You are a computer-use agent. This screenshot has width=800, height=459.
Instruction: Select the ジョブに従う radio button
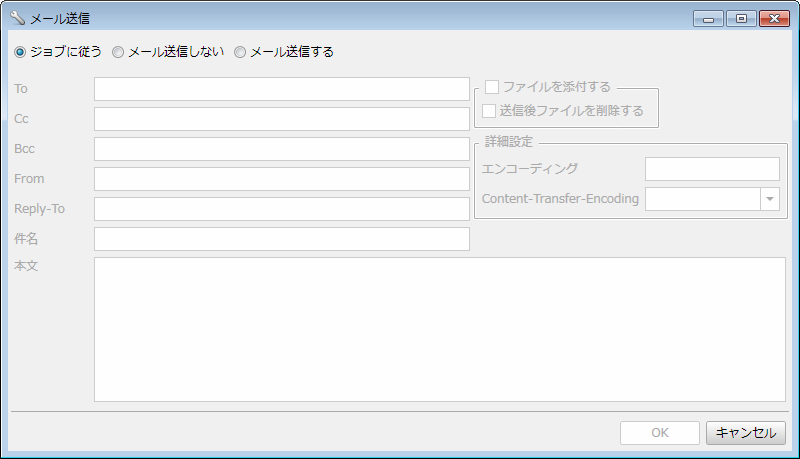[x=20, y=52]
